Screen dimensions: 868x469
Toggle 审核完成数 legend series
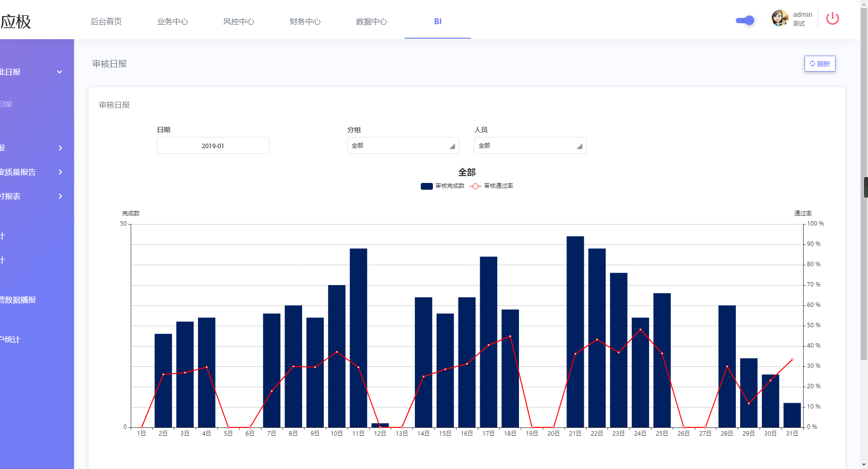tap(442, 186)
